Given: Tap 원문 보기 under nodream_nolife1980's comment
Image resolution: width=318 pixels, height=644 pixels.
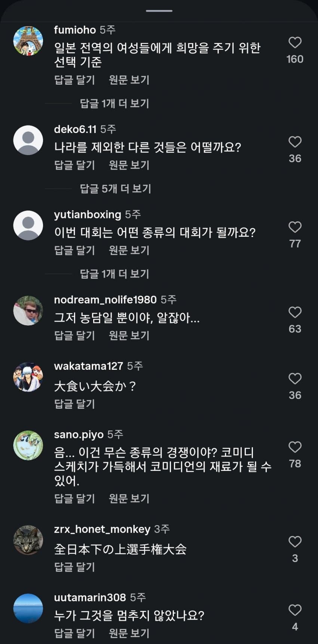Looking at the screenshot, I should (129, 335).
